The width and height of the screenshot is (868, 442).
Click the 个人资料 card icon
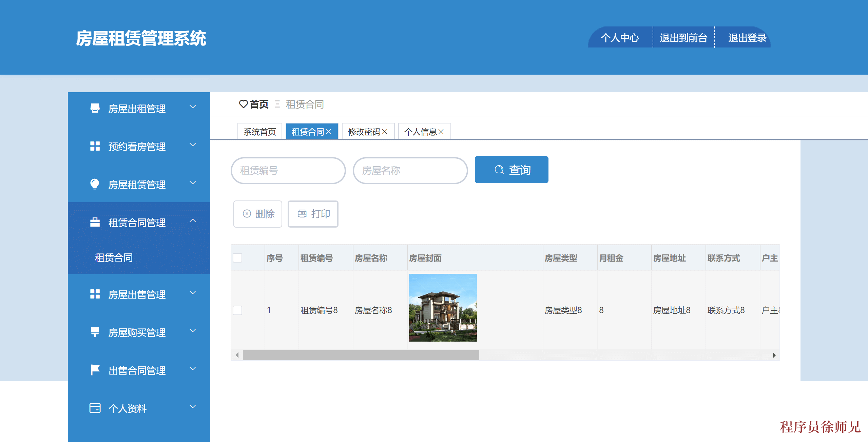click(95, 408)
